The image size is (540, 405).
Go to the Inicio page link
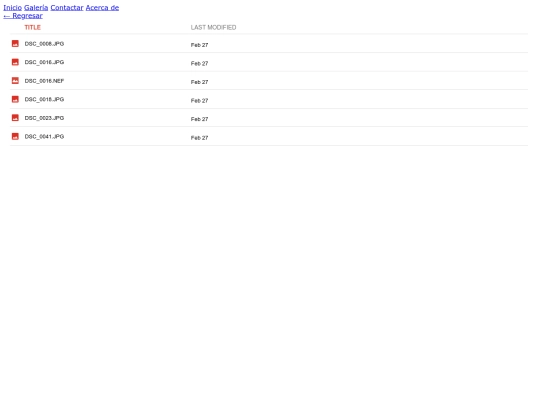[x=12, y=8]
